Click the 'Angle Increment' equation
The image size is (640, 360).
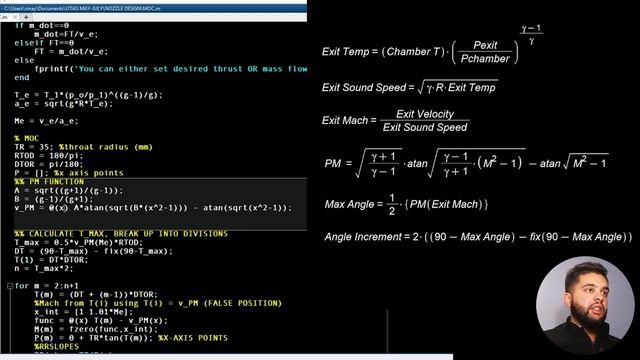point(478,237)
